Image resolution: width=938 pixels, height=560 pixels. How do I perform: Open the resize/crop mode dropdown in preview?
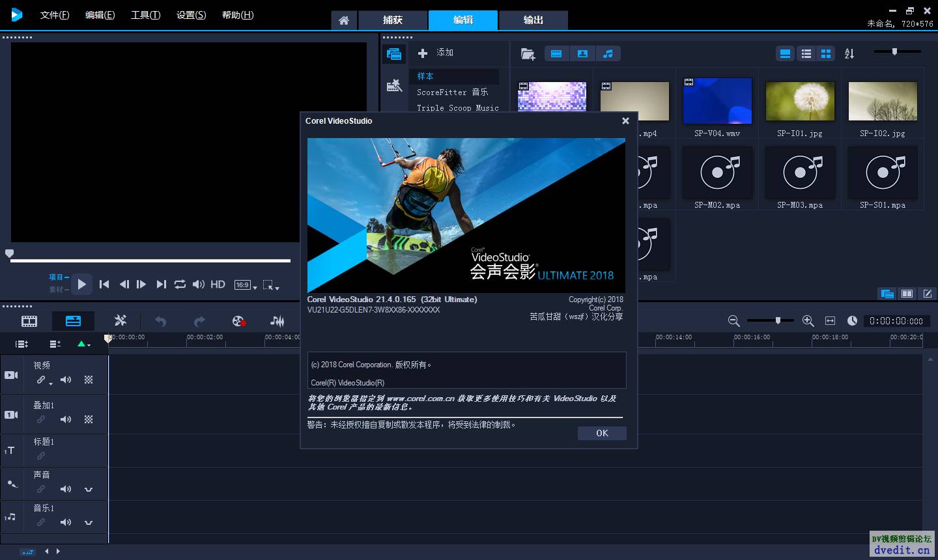click(271, 285)
